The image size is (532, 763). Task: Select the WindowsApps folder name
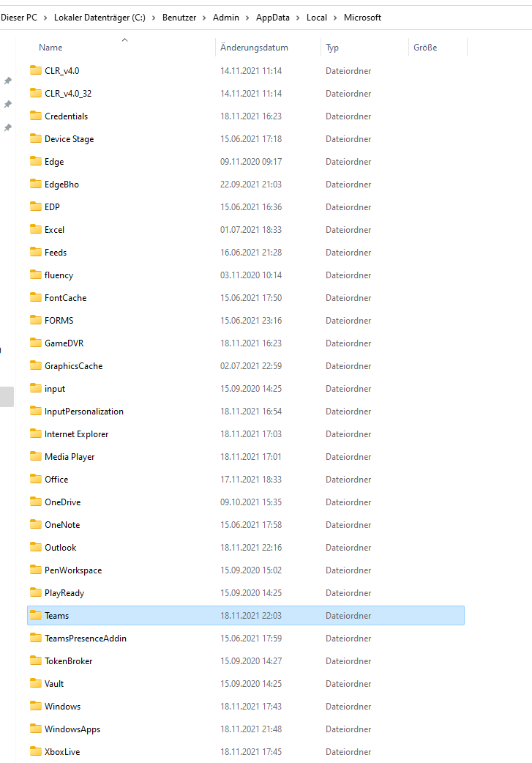point(72,729)
